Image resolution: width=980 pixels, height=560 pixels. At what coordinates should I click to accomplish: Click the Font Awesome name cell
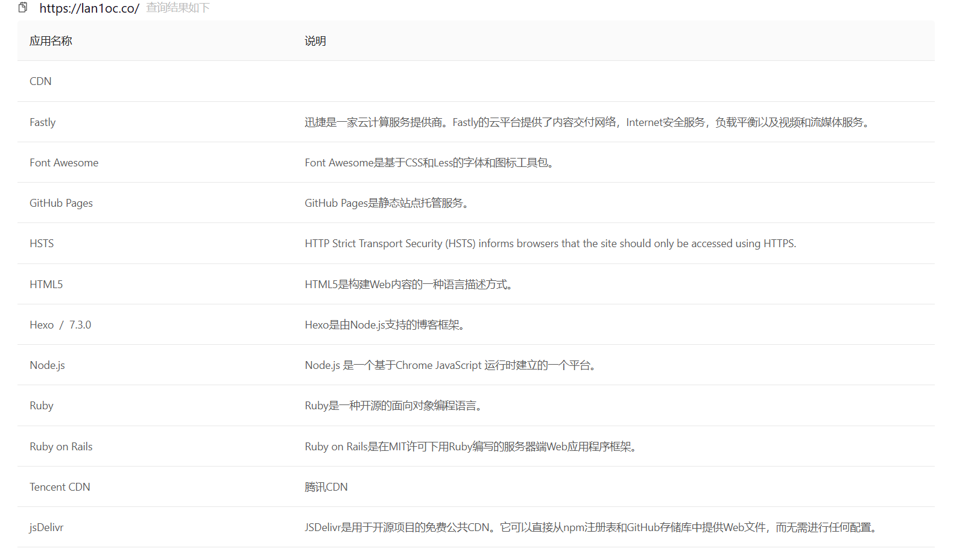tap(64, 163)
